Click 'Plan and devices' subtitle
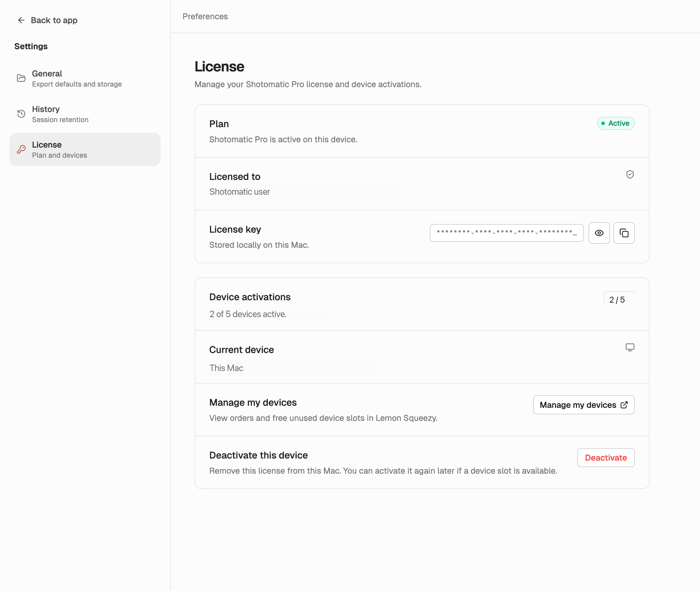This screenshot has width=700, height=591. (x=59, y=155)
